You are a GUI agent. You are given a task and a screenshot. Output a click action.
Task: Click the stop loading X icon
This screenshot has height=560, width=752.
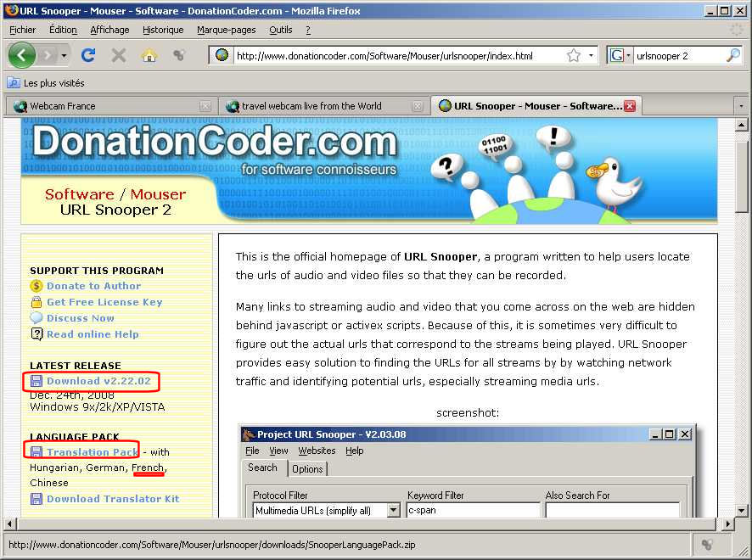(x=119, y=56)
